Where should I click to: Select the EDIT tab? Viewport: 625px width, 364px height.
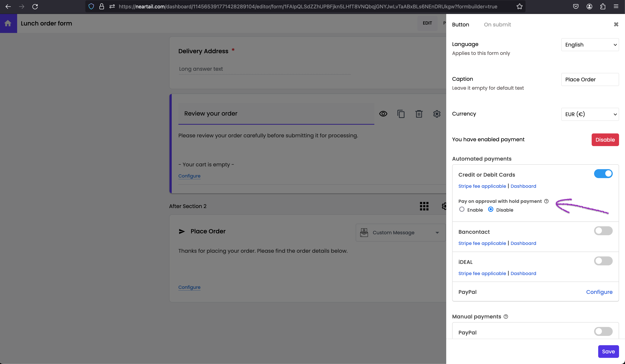coord(427,23)
